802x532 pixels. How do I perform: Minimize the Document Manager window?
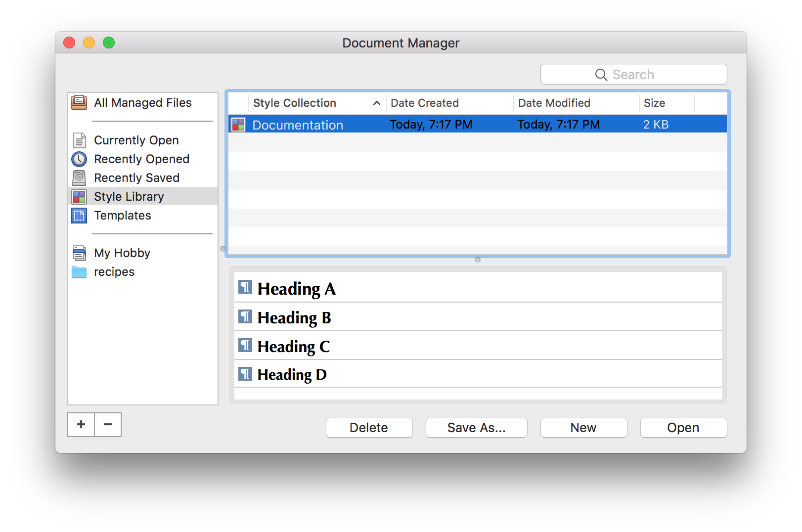89,43
